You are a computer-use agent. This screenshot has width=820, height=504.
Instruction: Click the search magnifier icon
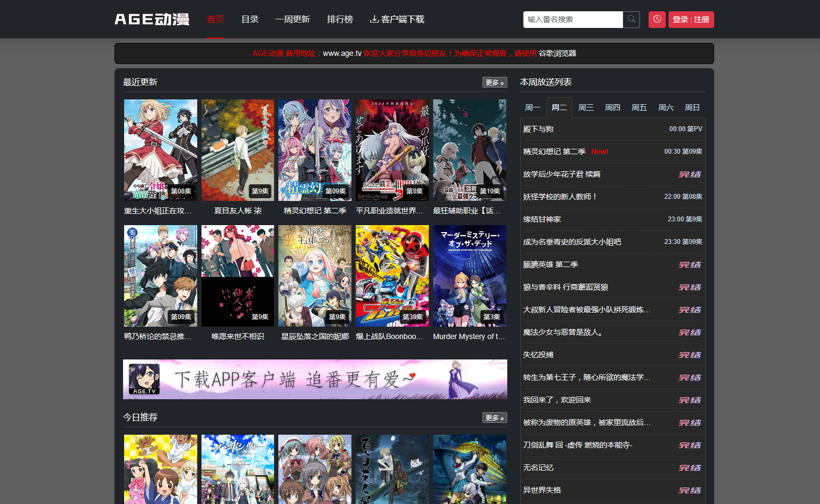[631, 19]
